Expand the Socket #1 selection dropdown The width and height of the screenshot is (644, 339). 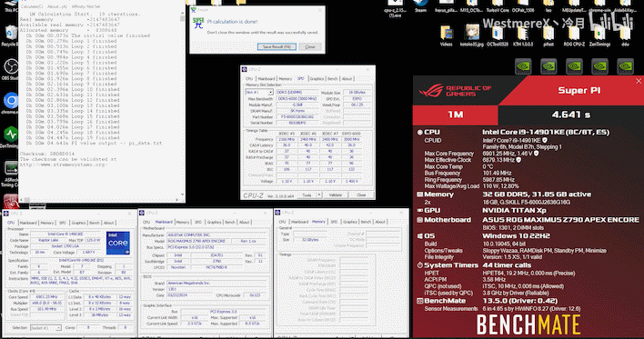coord(58,328)
